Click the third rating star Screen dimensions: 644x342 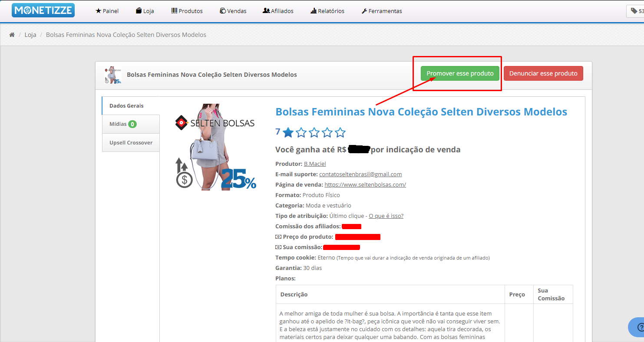pos(314,132)
